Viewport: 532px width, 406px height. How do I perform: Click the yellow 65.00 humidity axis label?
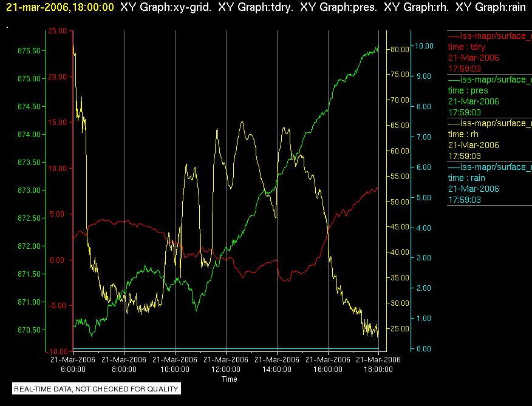[400, 126]
